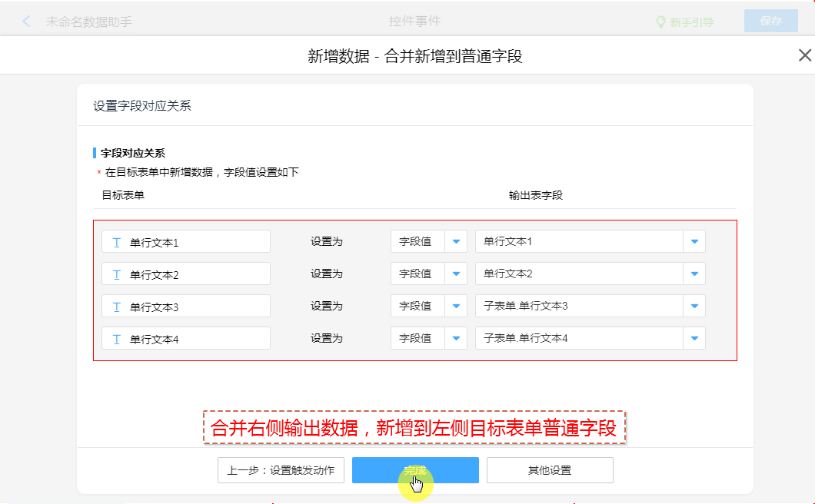This screenshot has height=504, width=815.
Task: Open 其他设置 options
Action: (550, 470)
